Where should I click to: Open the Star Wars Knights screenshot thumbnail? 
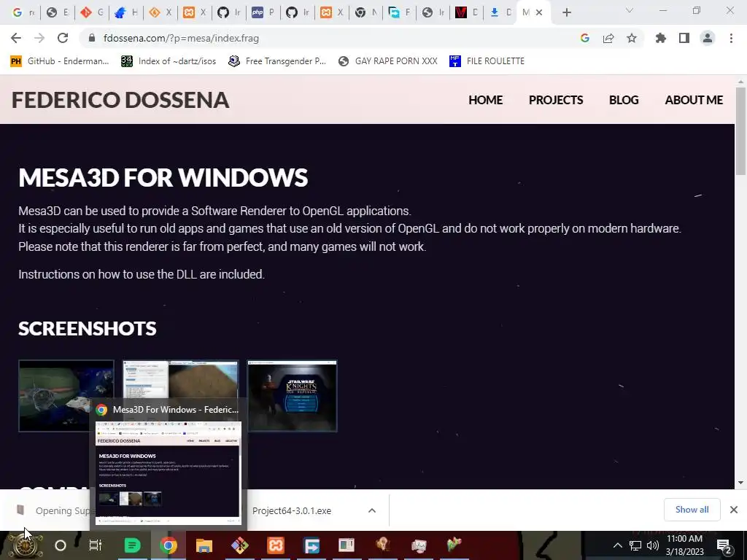click(x=292, y=396)
